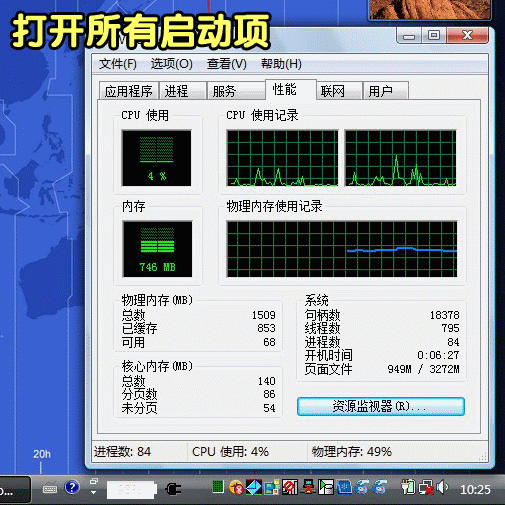
Task: Click the 资源监视器(R)... button
Action: click(381, 406)
